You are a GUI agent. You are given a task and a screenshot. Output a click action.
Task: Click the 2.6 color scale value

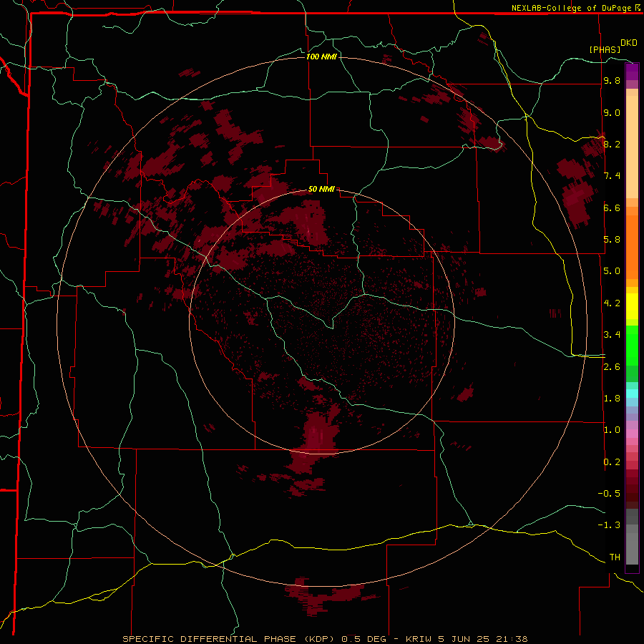point(612,367)
